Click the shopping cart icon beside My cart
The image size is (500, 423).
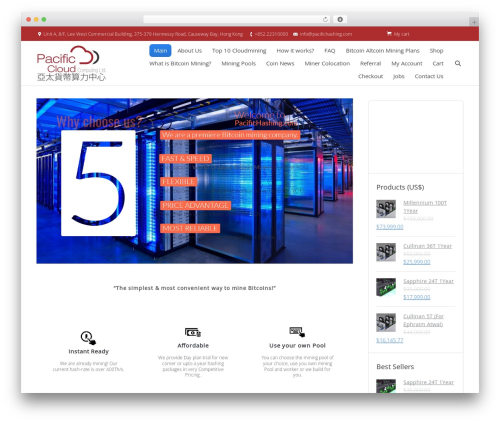pyautogui.click(x=389, y=34)
